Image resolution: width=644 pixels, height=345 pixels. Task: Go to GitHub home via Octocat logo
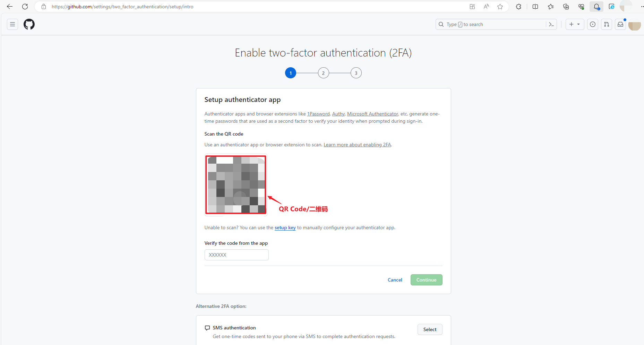point(29,24)
